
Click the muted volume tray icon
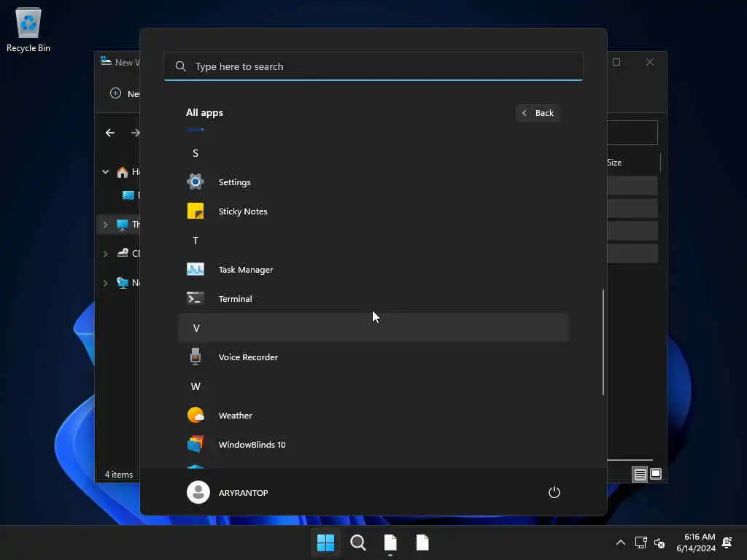coord(659,542)
